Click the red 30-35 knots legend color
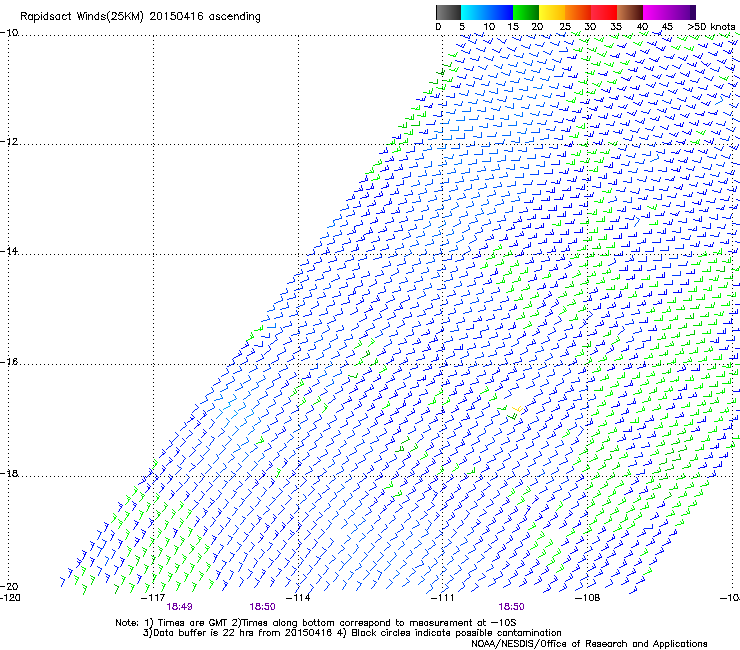Image resolution: width=740 pixels, height=650 pixels. pos(604,12)
